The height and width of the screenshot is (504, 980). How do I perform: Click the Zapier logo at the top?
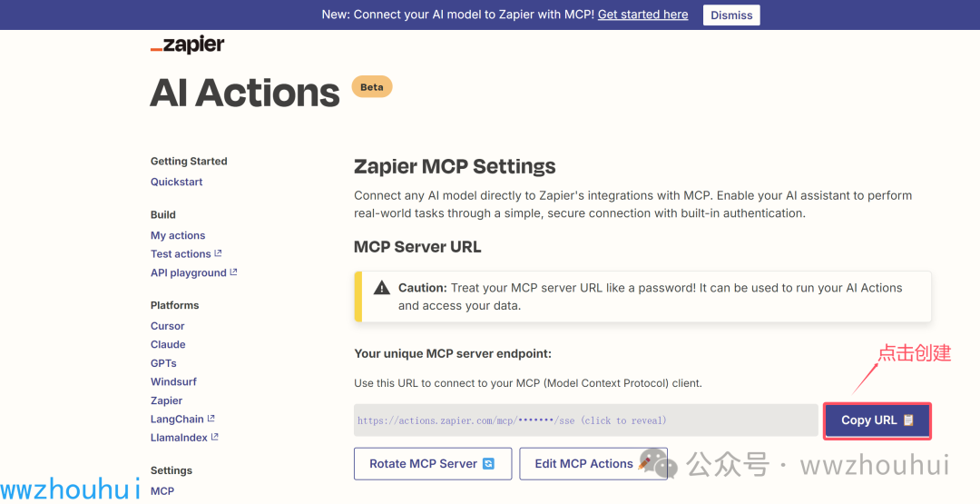pos(187,45)
